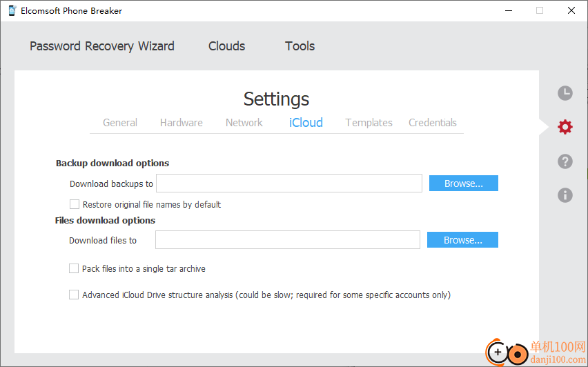Click Browse for backups download folder

tap(464, 183)
